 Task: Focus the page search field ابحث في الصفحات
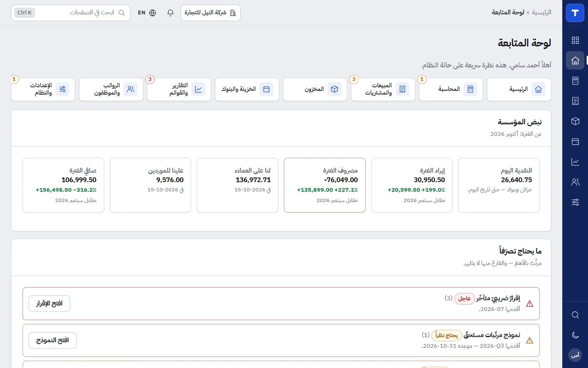[71, 13]
